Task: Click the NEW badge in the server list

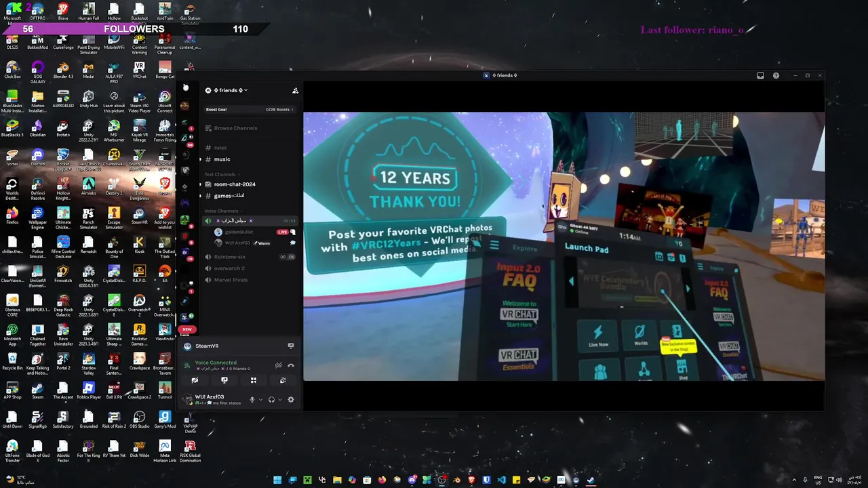Action: point(186,329)
